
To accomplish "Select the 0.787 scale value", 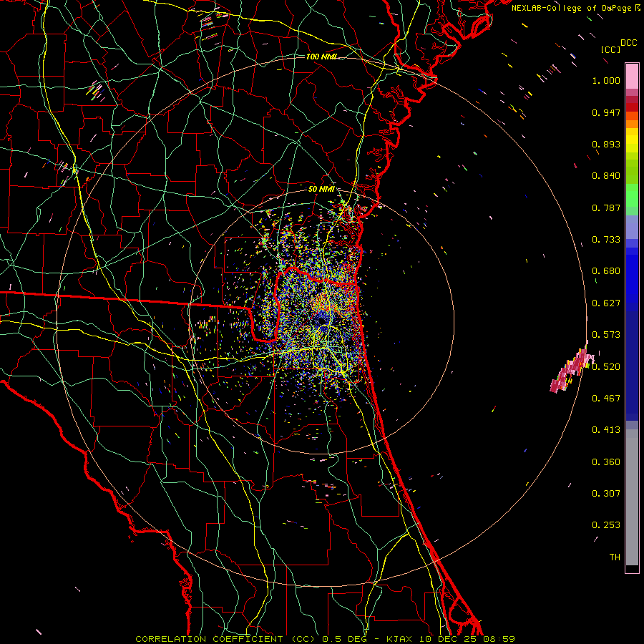I will [606, 208].
